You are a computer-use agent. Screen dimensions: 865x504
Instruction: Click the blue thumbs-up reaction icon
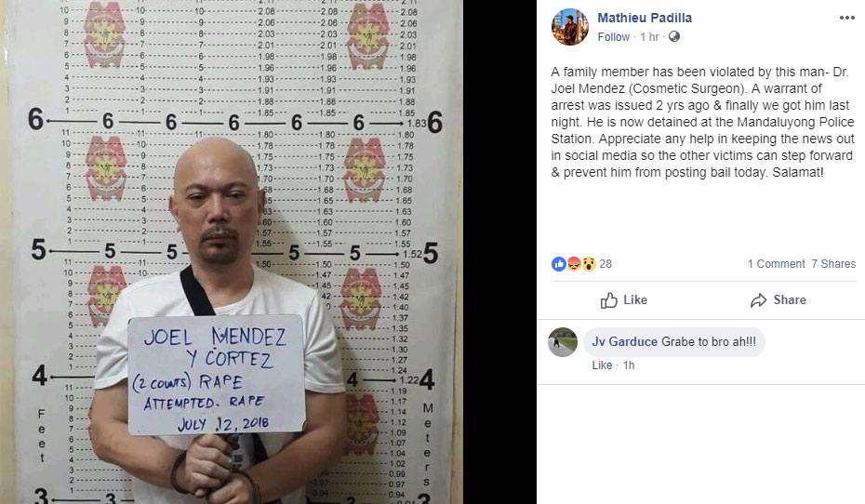(558, 264)
